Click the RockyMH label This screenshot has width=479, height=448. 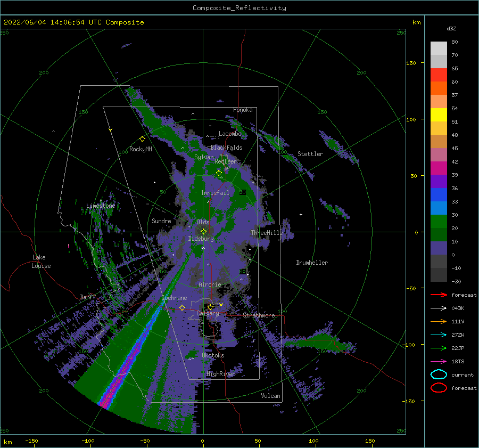click(141, 149)
